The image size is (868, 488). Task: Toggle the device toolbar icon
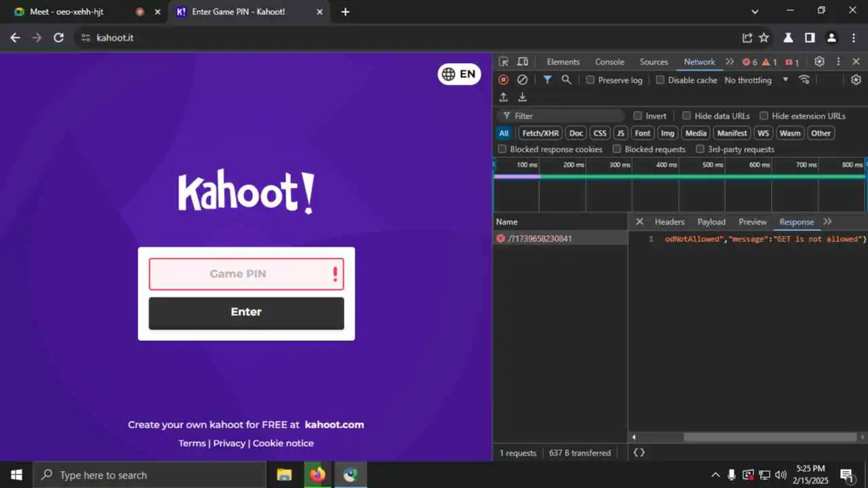(523, 62)
